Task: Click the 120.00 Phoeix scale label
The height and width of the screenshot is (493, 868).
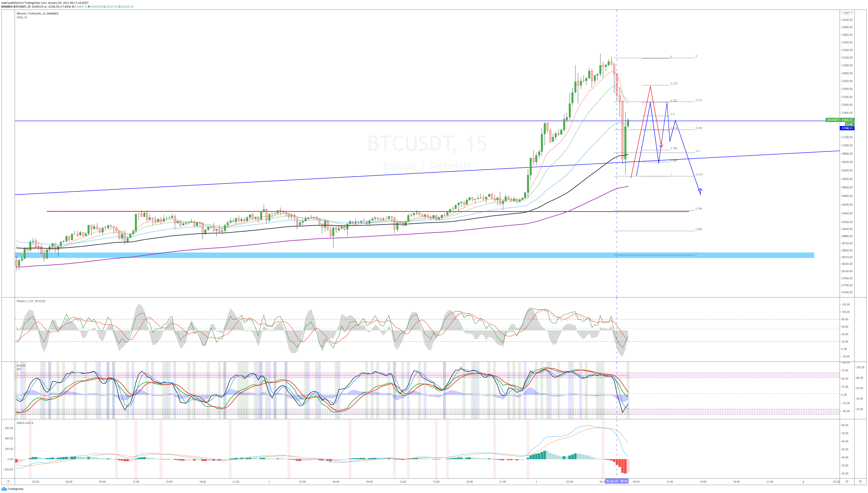Action: [846, 304]
